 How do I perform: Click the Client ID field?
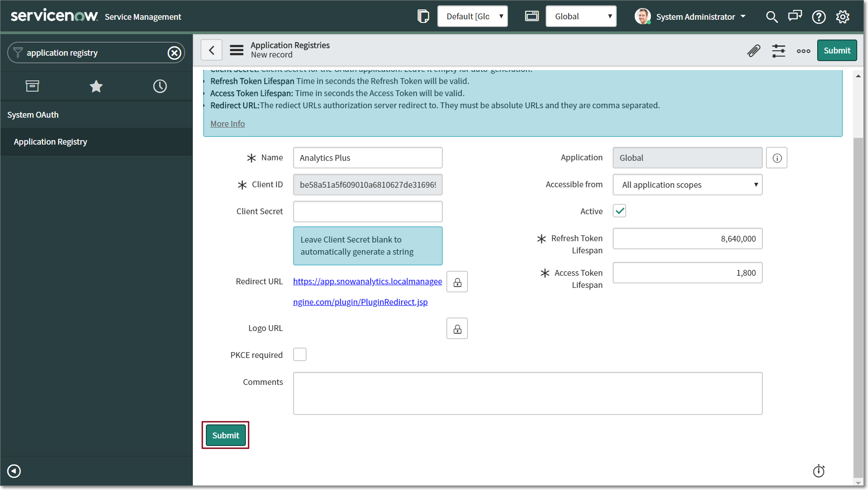pos(368,185)
